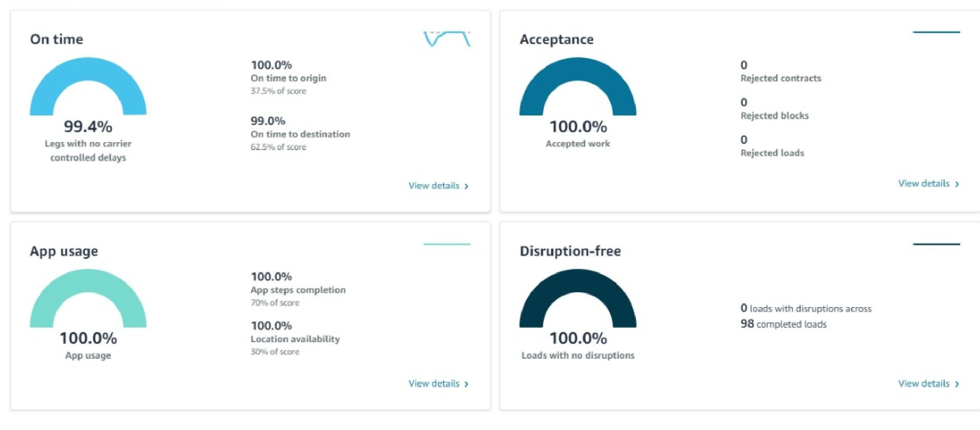The width and height of the screenshot is (980, 430).
Task: Click the chevron arrow in App usage card
Action: point(467,384)
